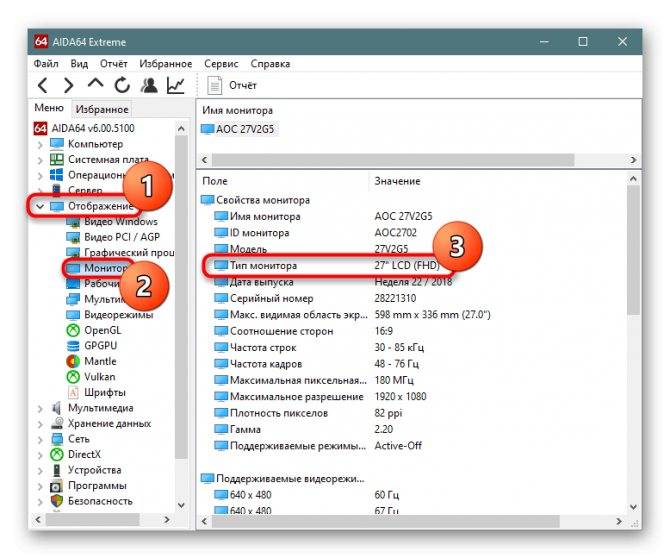Image resolution: width=670 pixels, height=558 pixels.
Task: Expand the Программы node arrow
Action: pyautogui.click(x=40, y=486)
